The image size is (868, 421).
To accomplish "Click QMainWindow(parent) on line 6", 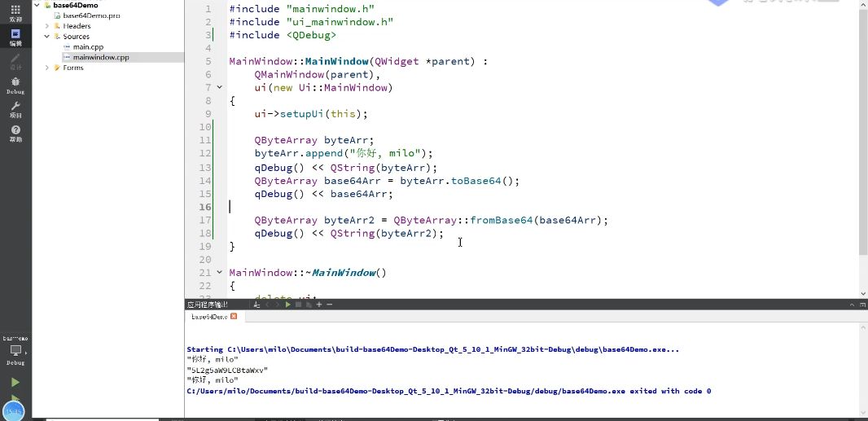I will (314, 74).
